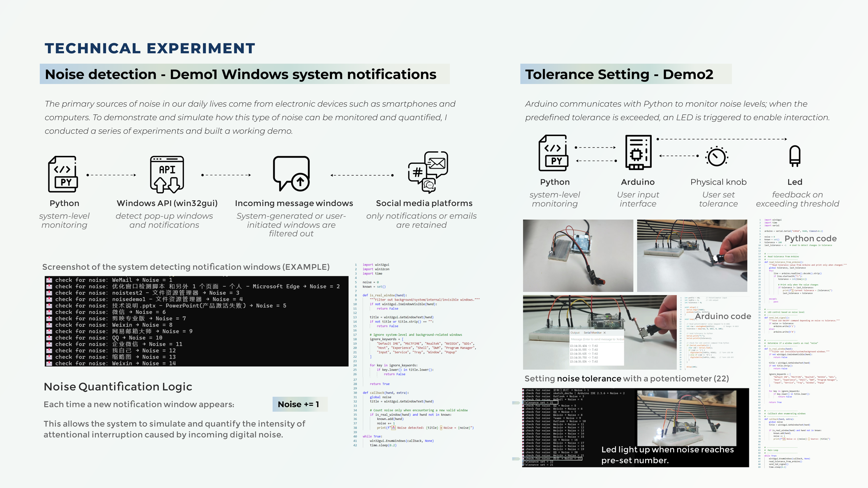Screen dimensions: 868x488
Task: Click the Python icon under Tolerance Setting
Action: [553, 153]
